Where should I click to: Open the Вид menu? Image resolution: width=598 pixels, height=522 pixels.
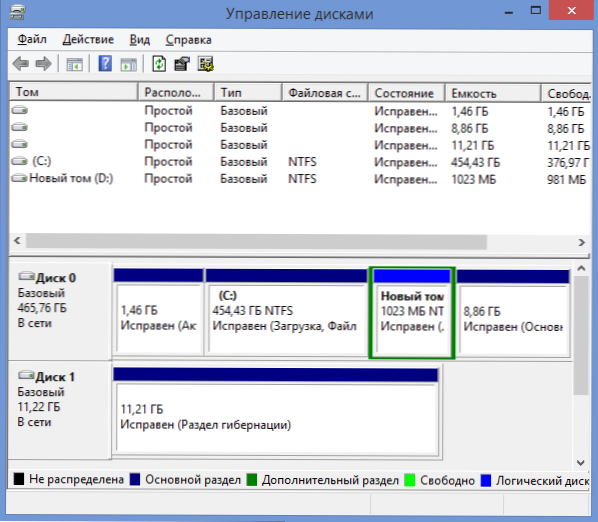click(x=140, y=40)
